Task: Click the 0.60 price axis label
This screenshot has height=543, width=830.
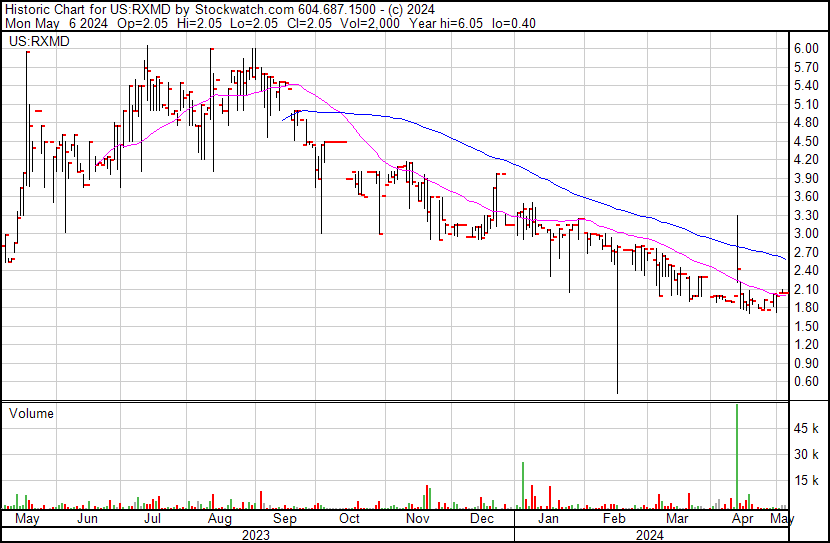Action: pyautogui.click(x=806, y=382)
